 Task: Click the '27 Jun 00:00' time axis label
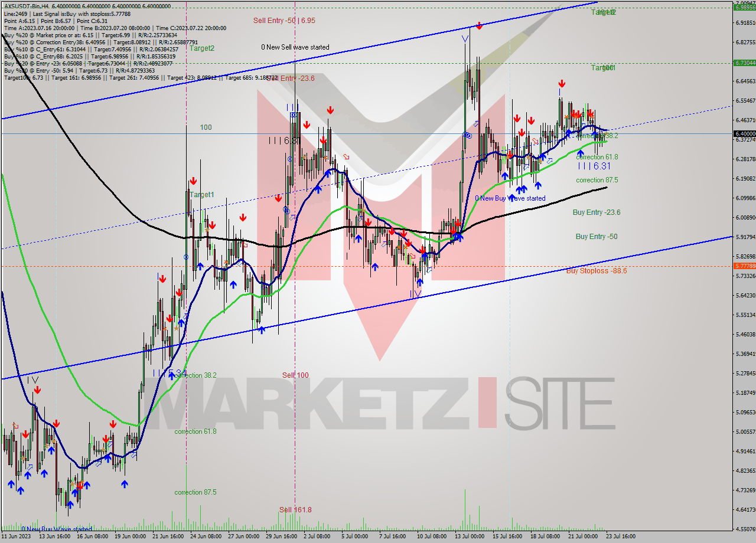click(245, 537)
